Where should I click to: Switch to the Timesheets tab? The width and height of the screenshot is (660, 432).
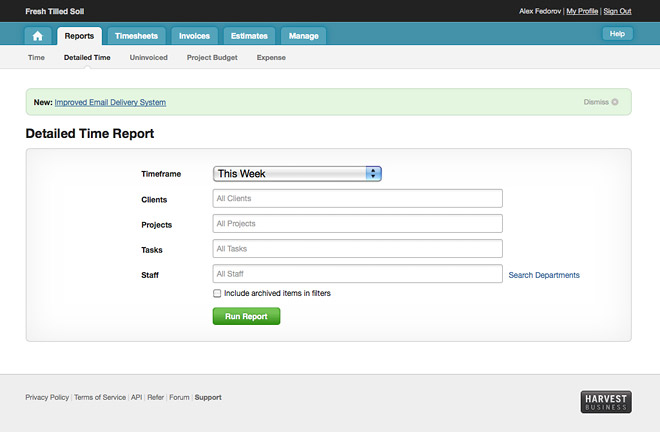point(136,36)
